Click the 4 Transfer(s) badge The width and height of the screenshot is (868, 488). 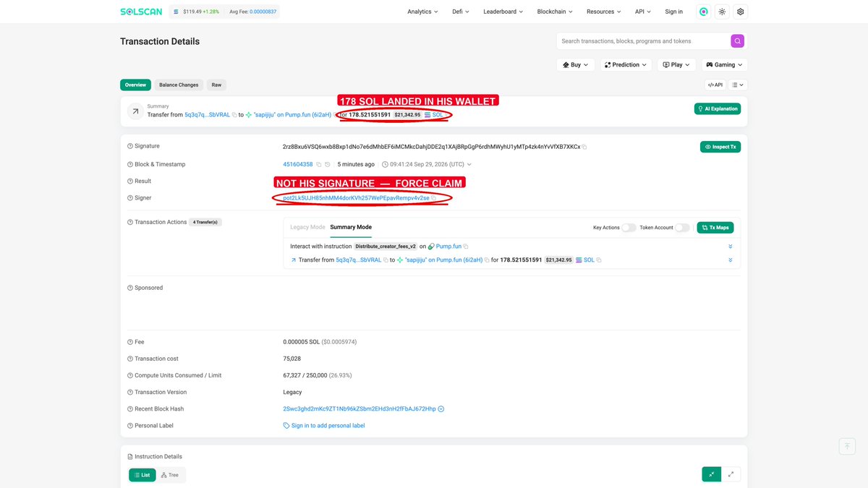[206, 222]
